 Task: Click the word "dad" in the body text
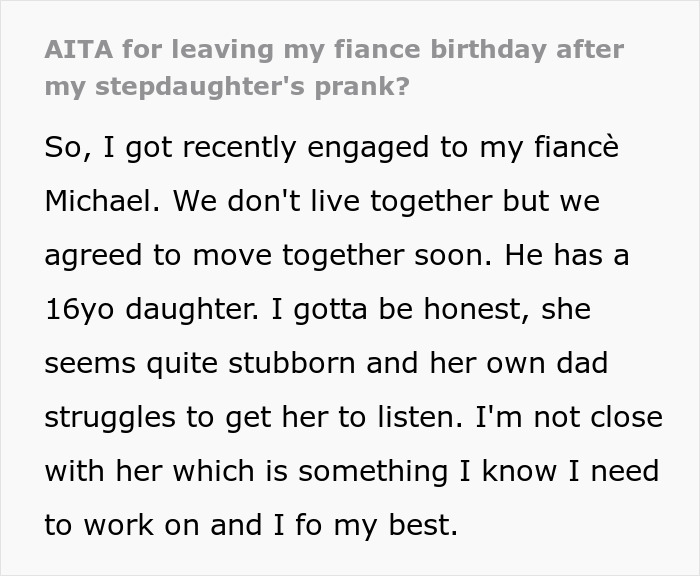(575, 363)
